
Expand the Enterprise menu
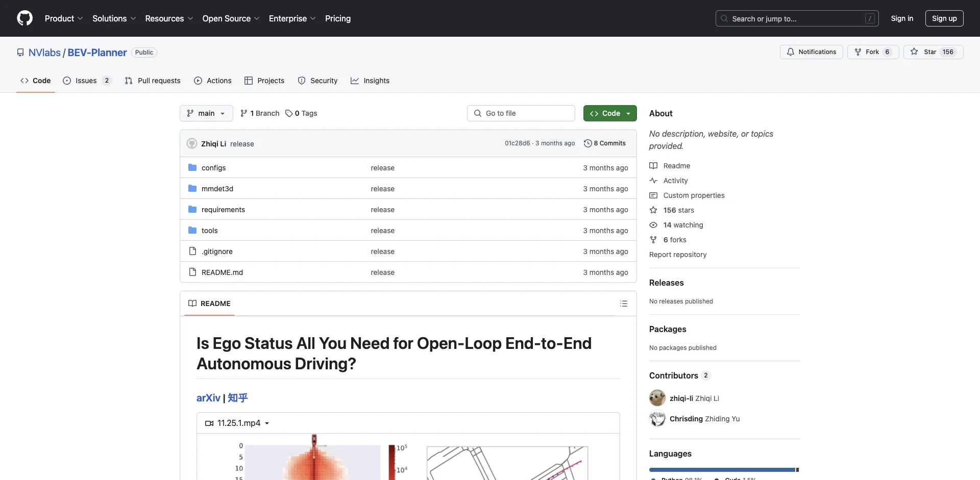coord(292,18)
